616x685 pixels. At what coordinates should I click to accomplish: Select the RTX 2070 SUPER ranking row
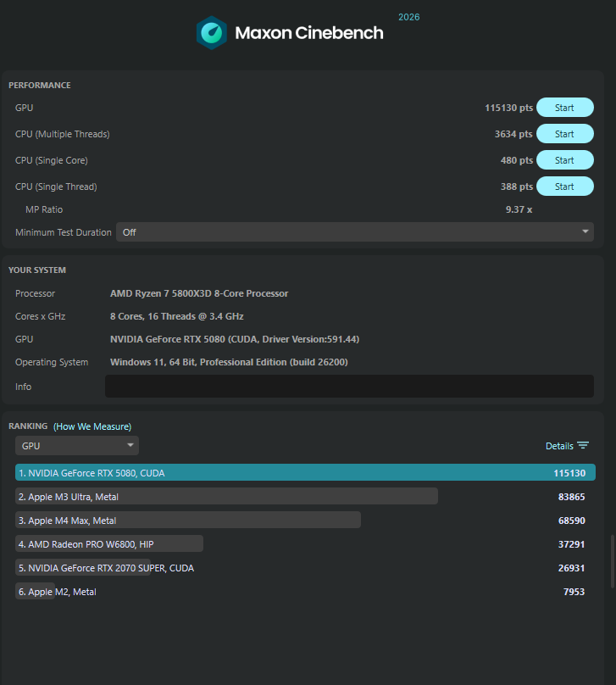(x=305, y=567)
